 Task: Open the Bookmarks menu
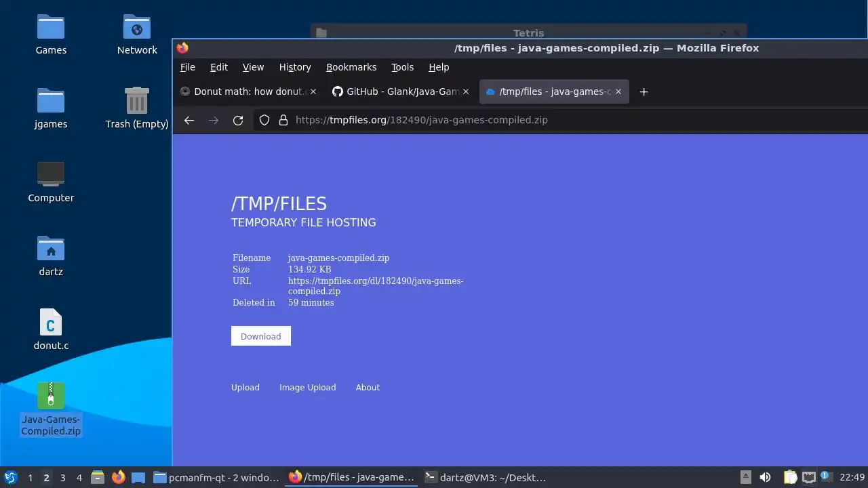point(351,67)
